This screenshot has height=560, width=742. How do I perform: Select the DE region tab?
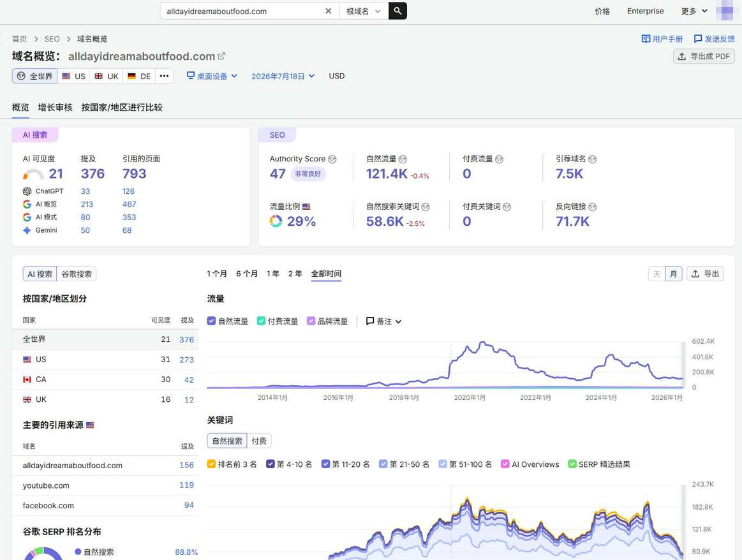[140, 76]
